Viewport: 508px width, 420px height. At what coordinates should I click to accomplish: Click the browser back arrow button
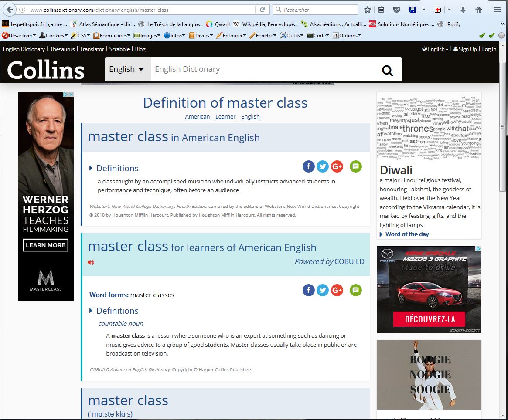[10, 10]
